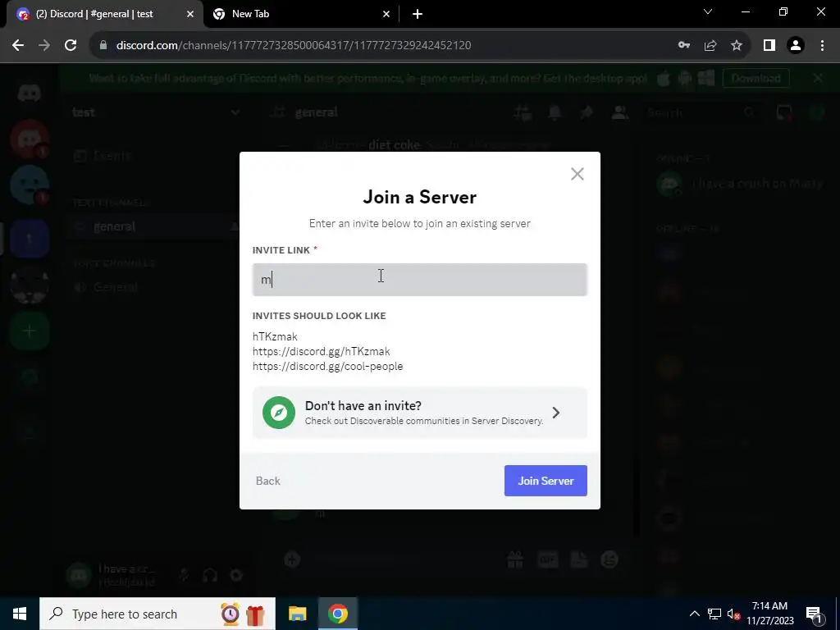
Task: Toggle the Chrome side panel icon
Action: [x=769, y=45]
